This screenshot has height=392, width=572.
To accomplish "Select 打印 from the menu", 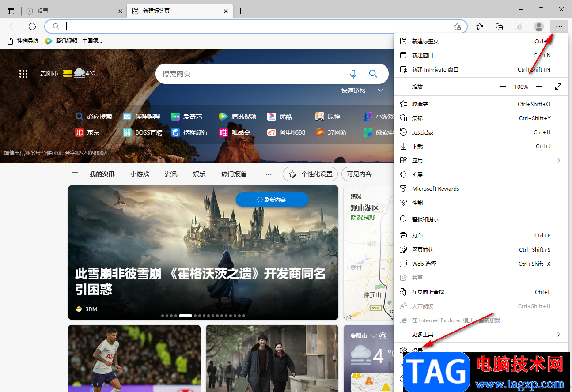I will click(x=481, y=235).
